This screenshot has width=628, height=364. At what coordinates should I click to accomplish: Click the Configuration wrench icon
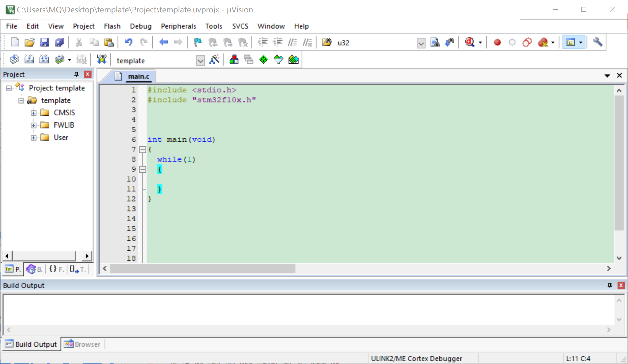tap(598, 42)
